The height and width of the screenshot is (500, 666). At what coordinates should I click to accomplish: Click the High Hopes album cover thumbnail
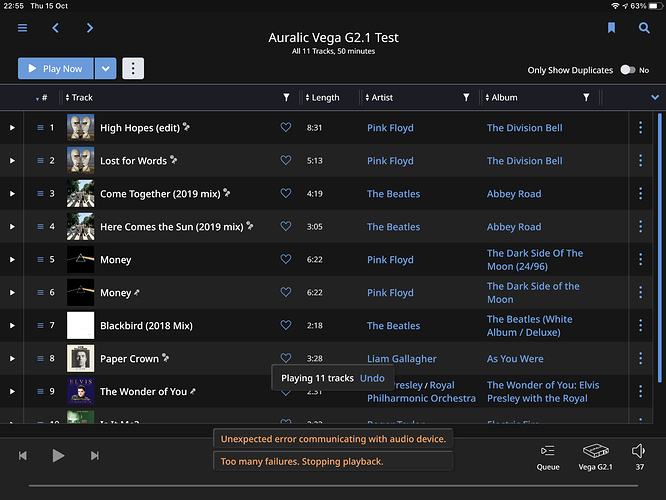coord(81,127)
